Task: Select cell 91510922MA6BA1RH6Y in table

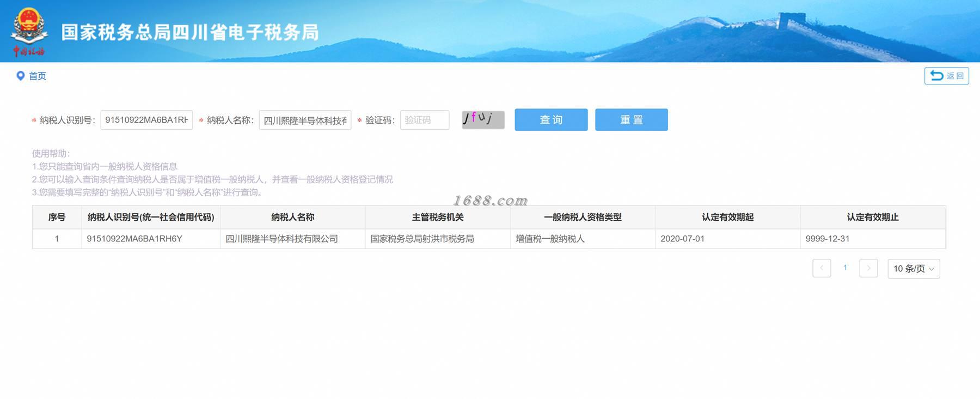Action: [x=151, y=239]
